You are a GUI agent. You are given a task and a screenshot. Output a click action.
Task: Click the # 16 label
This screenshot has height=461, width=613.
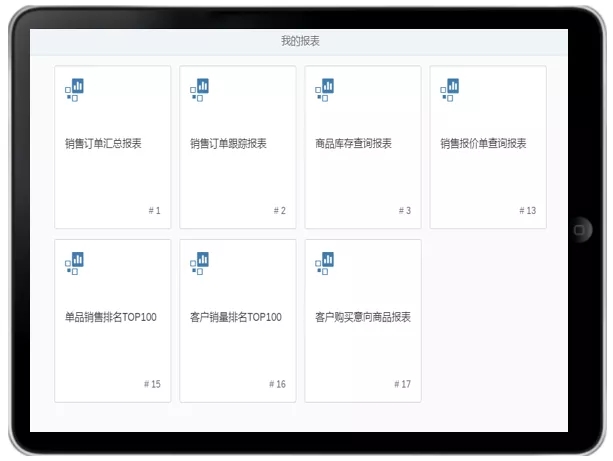point(277,384)
